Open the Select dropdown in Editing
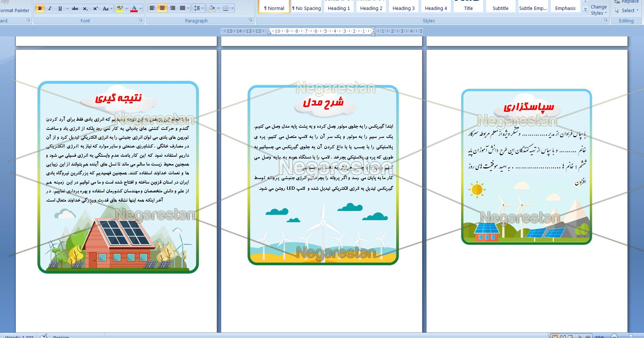This screenshot has height=338, width=644. tap(627, 10)
